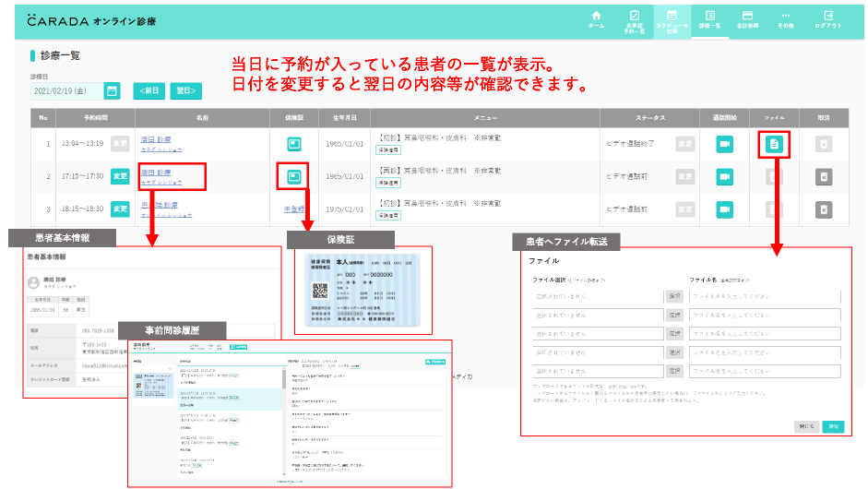The image size is (868, 489).
Task: Open その他 menu in top navigation
Action: (785, 19)
